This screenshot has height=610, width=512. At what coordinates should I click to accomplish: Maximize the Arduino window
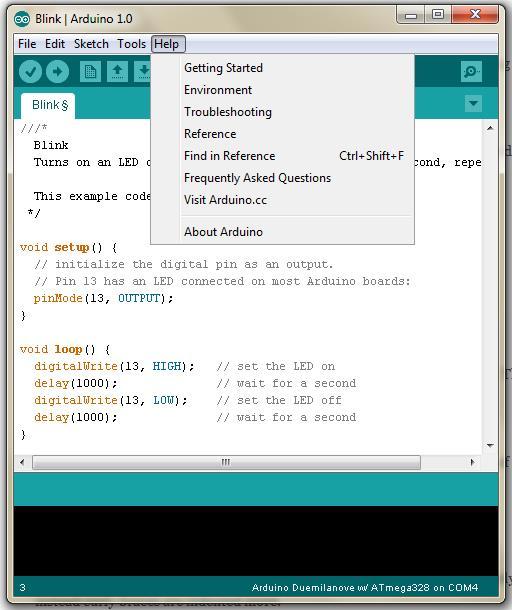click(438, 15)
